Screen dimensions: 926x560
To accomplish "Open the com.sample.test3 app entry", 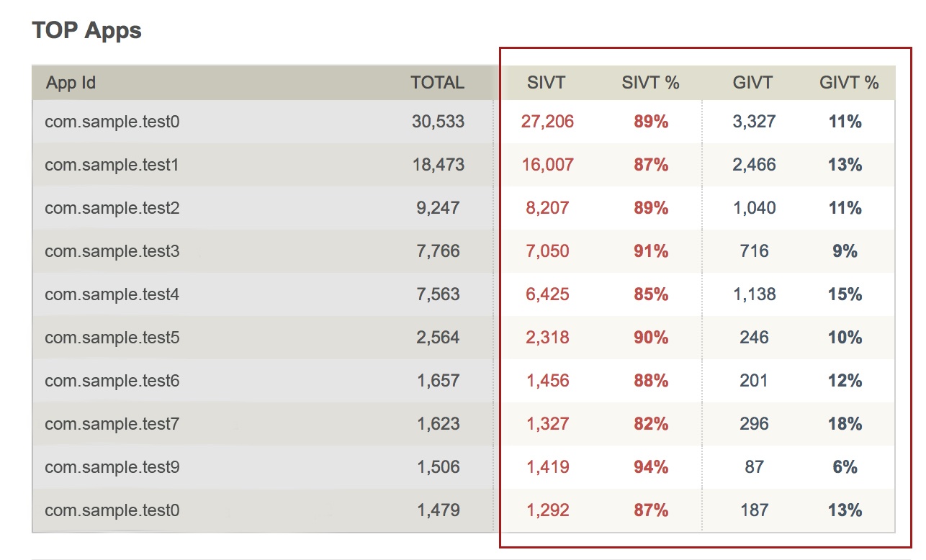I will click(x=112, y=251).
